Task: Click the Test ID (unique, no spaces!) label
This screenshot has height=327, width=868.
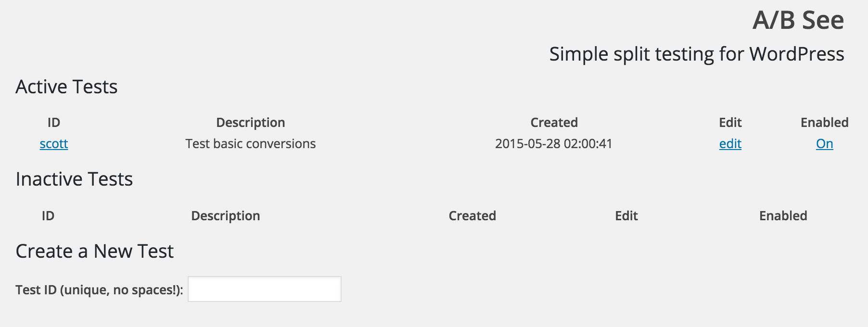Action: [x=99, y=290]
